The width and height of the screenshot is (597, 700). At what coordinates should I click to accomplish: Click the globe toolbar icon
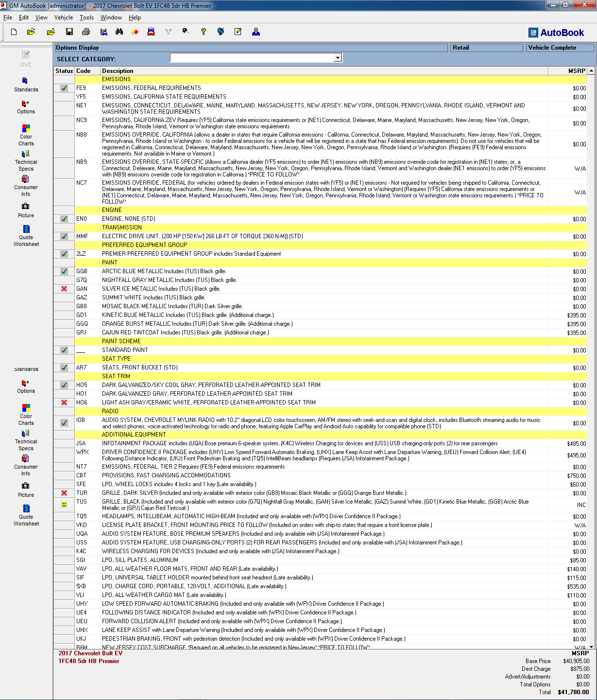221,32
